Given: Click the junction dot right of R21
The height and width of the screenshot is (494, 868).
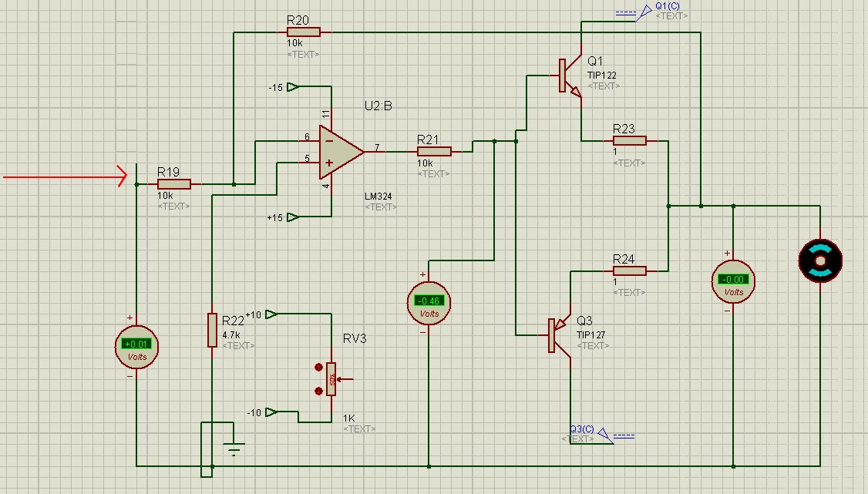Looking at the screenshot, I should point(494,141).
